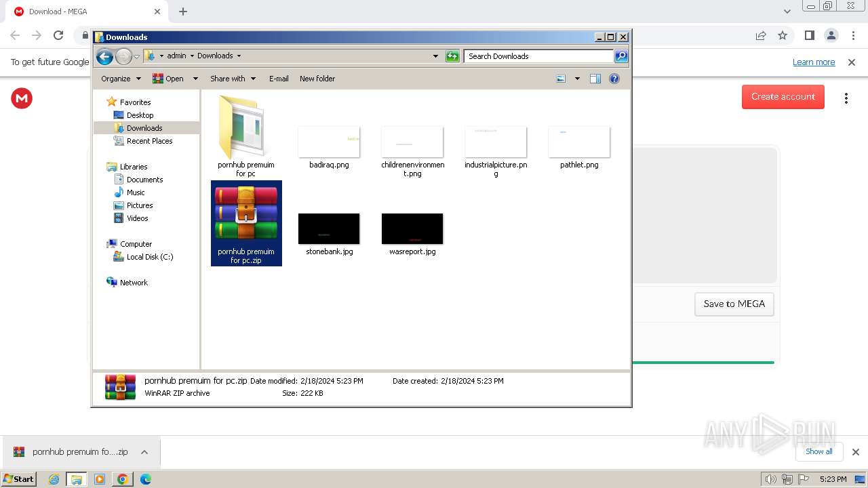
Task: Select the stonebank.jpg thumbnail
Action: point(329,228)
